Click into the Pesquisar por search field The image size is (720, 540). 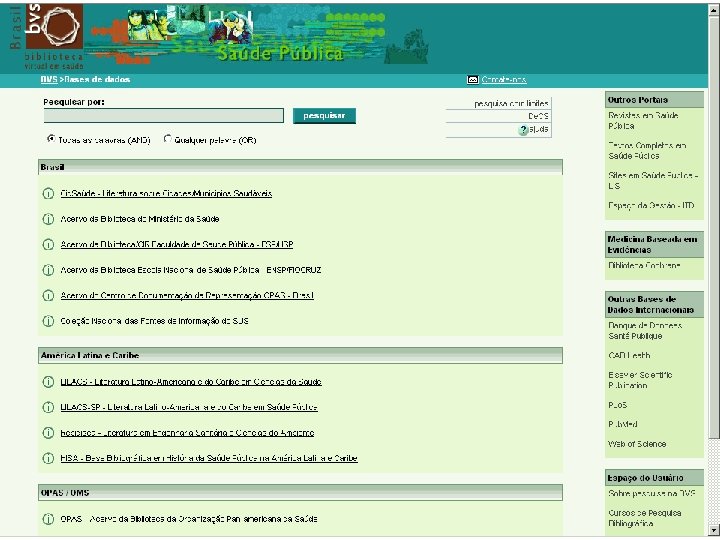tap(163, 116)
